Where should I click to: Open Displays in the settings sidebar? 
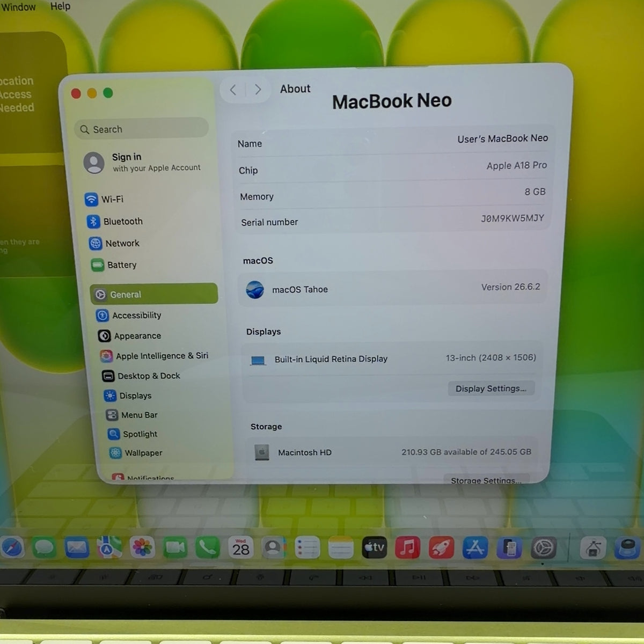coord(128,396)
